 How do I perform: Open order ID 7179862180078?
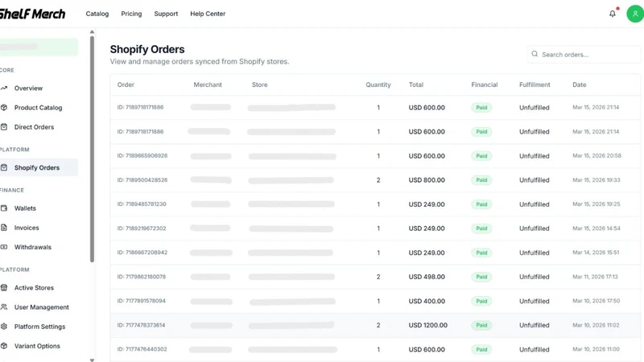(142, 277)
